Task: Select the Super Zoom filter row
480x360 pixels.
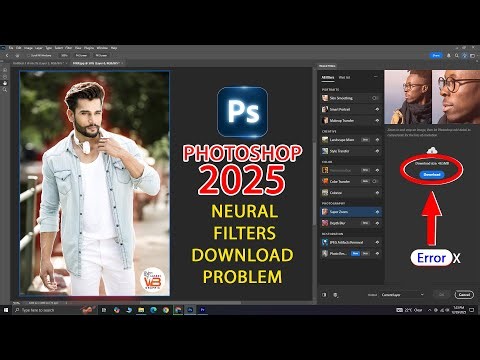Action: click(x=351, y=212)
